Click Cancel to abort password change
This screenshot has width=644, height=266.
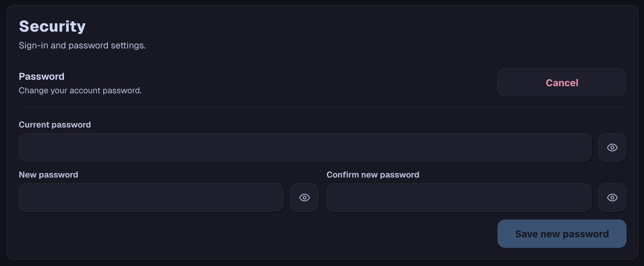tap(562, 83)
